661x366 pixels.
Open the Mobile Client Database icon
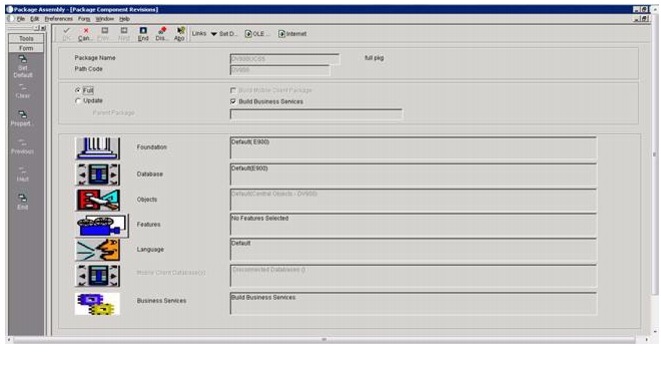coord(97,276)
